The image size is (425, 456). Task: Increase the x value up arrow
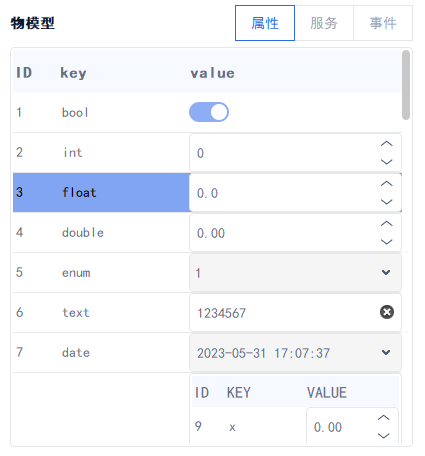pyautogui.click(x=384, y=418)
